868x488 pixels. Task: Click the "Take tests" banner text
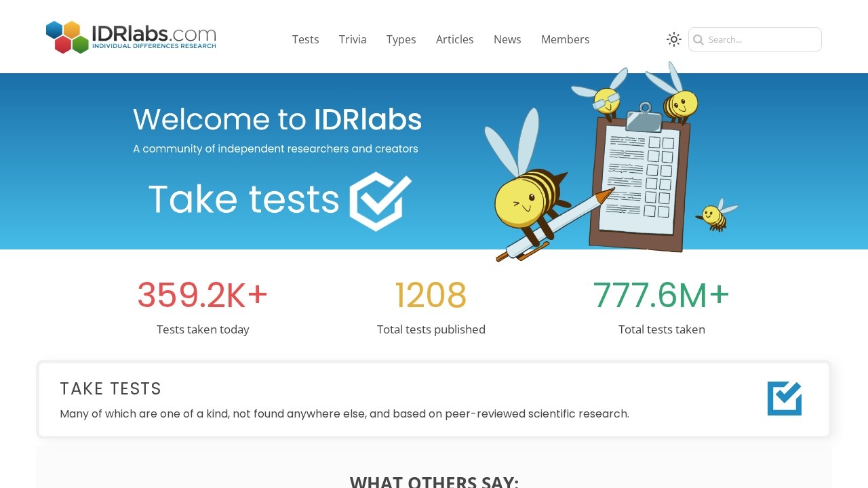243,199
